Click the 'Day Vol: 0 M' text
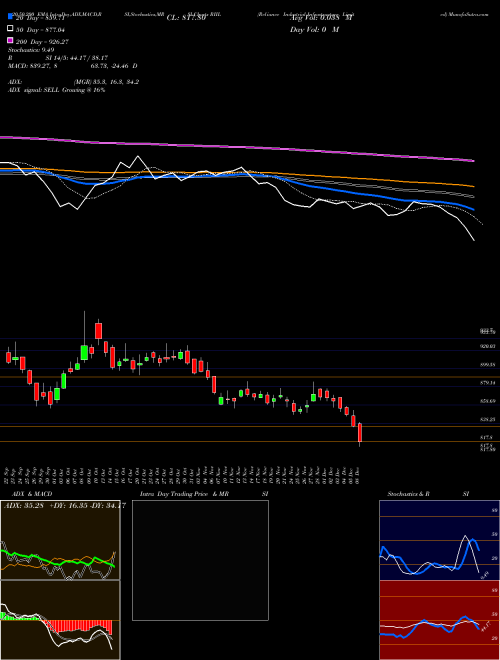This screenshot has width=500, height=660. point(314,30)
